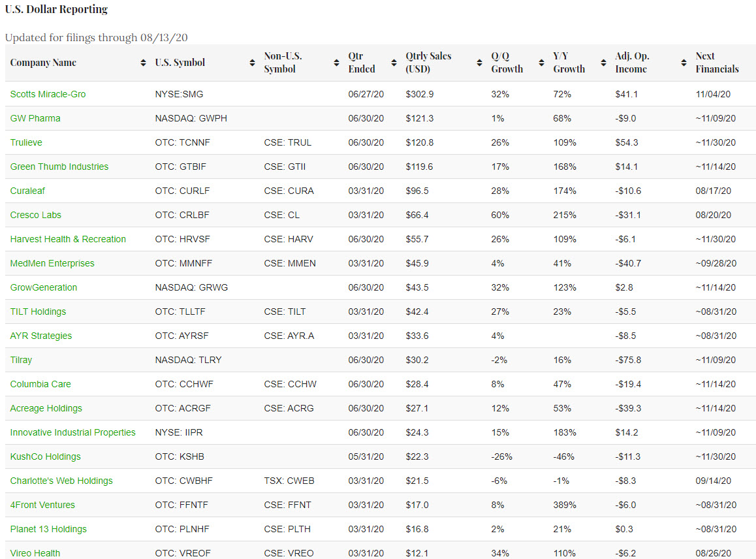The width and height of the screenshot is (756, 559).
Task: Open Innovative Industrial Properties link
Action: click(73, 432)
